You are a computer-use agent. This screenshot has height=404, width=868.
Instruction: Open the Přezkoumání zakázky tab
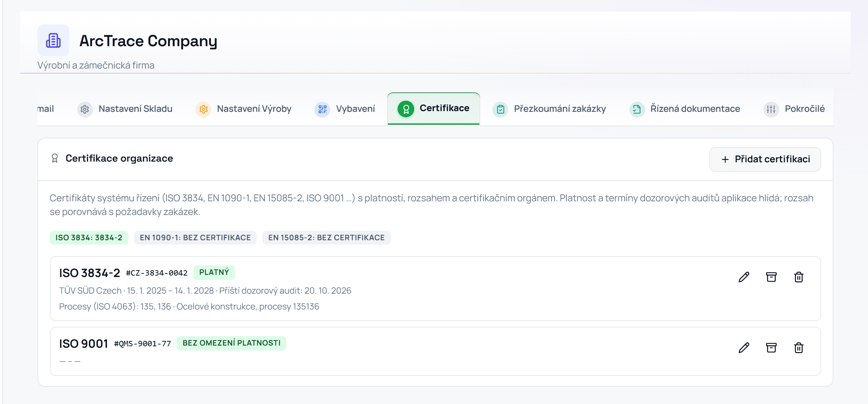[549, 109]
